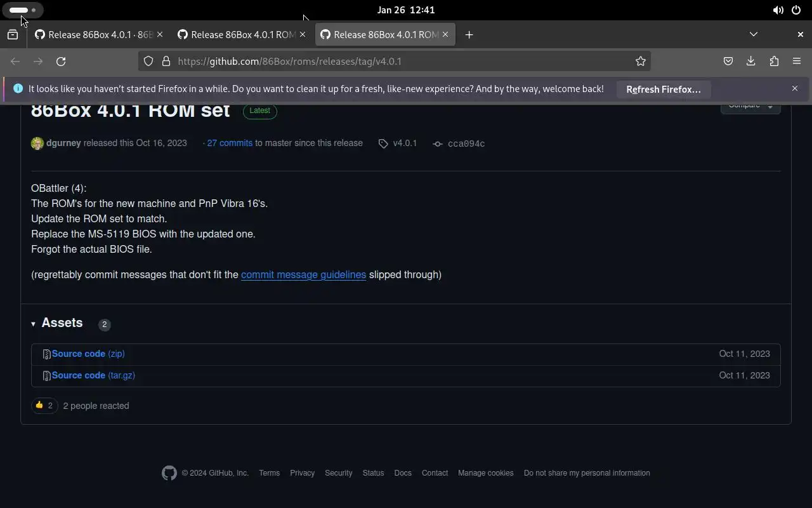The image size is (812, 508).
Task: Click the padlock site info icon
Action: [x=166, y=62]
